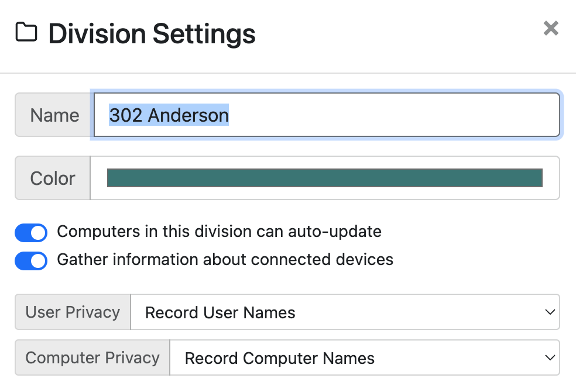Click the User Privacy label
Viewport: 576px width, 392px height.
[x=73, y=312]
